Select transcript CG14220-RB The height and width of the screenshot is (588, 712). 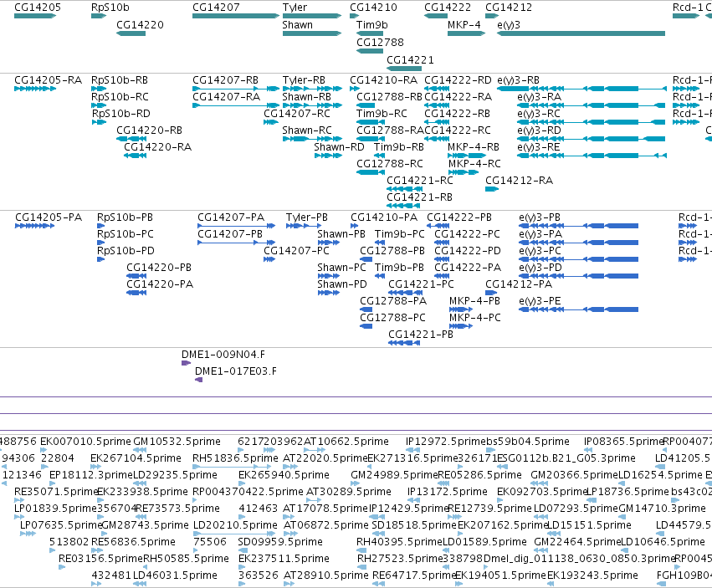(150, 130)
